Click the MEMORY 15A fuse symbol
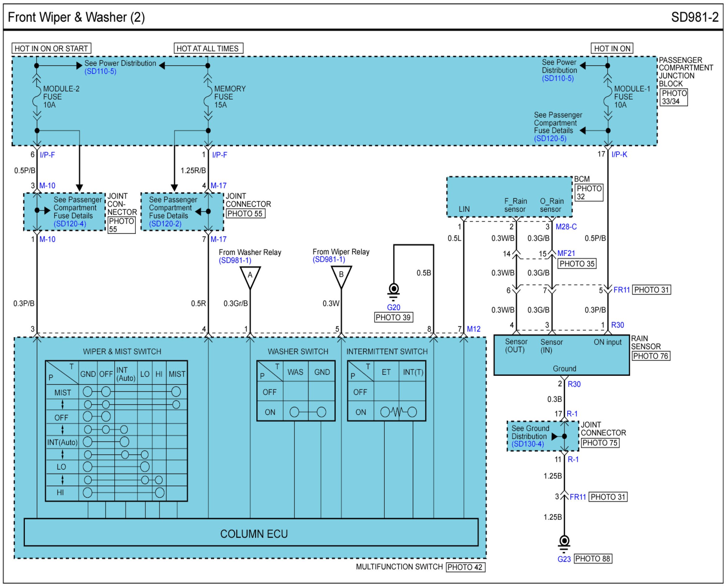The height and width of the screenshot is (587, 728). [x=208, y=97]
